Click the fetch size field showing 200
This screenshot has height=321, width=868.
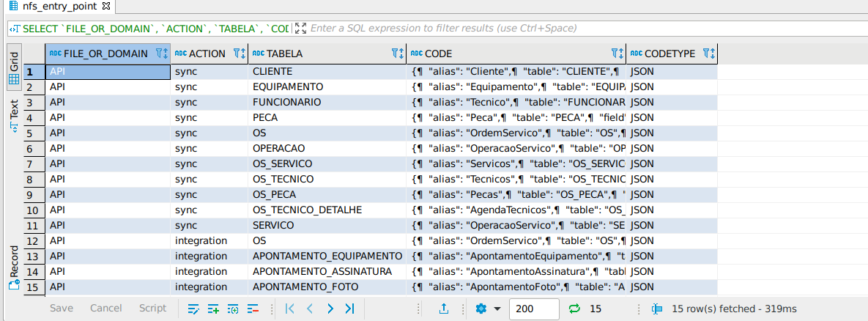click(x=534, y=309)
